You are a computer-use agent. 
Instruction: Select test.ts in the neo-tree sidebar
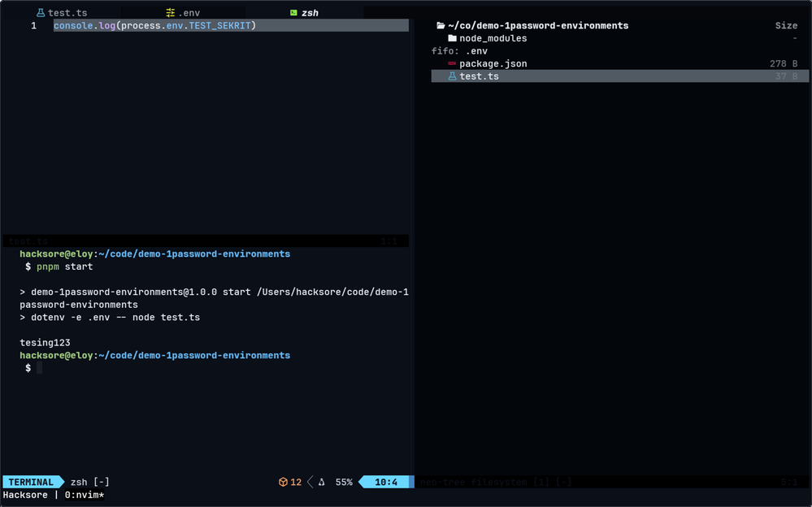tap(479, 76)
